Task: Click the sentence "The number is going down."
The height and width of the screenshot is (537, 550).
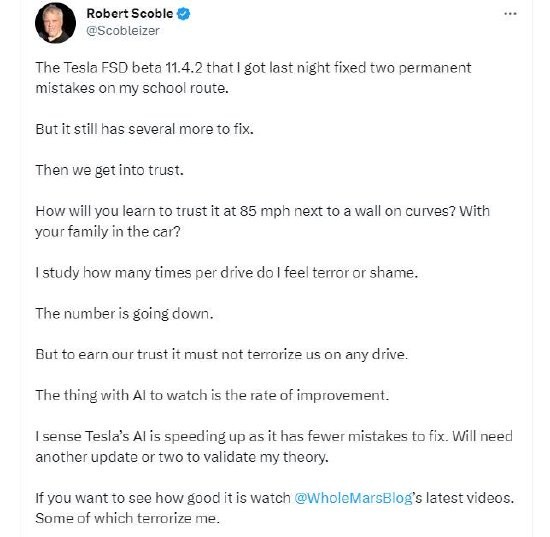Action: coord(124,314)
